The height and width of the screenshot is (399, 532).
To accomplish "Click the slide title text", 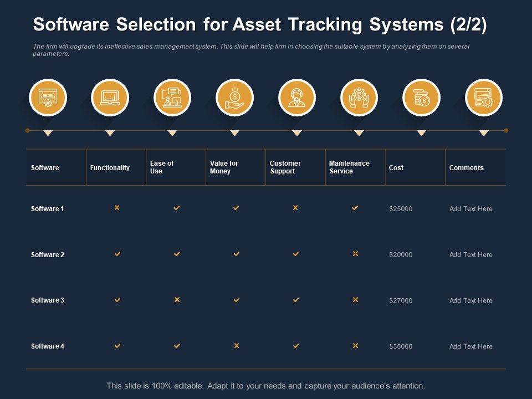I will [260, 24].
